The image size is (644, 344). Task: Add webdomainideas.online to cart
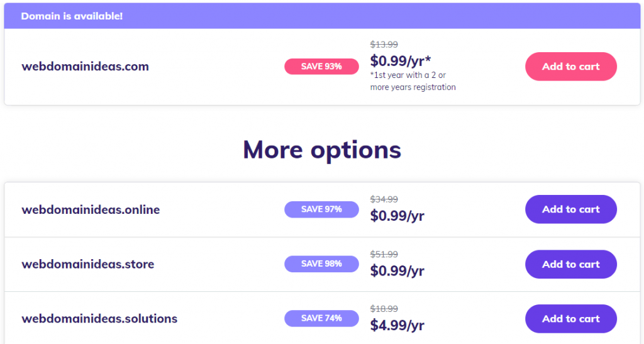pyautogui.click(x=570, y=209)
